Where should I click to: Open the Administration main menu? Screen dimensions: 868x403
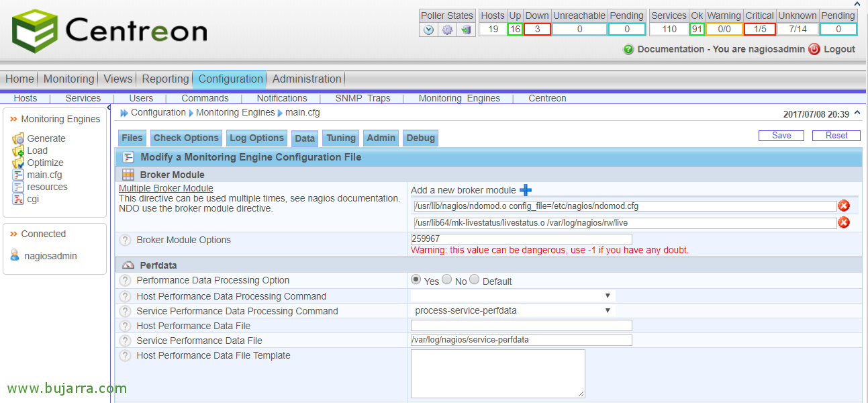click(307, 79)
